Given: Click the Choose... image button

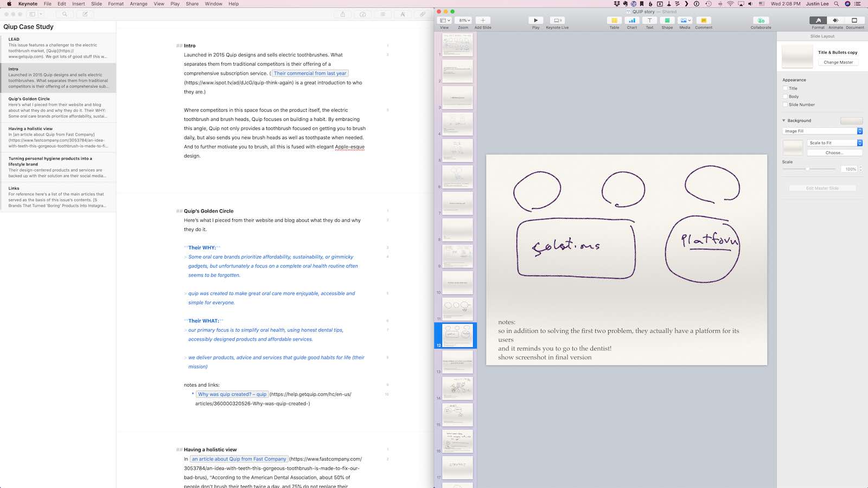Looking at the screenshot, I should (x=834, y=153).
